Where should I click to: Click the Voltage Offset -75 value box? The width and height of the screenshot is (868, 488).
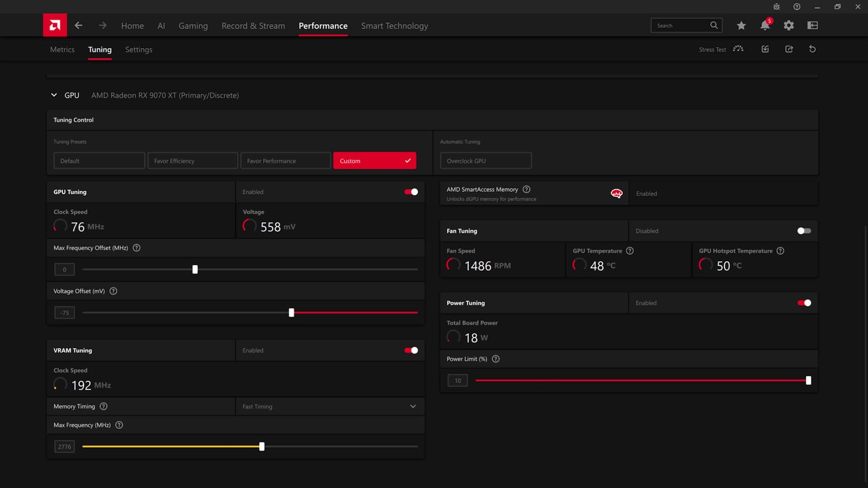click(65, 313)
